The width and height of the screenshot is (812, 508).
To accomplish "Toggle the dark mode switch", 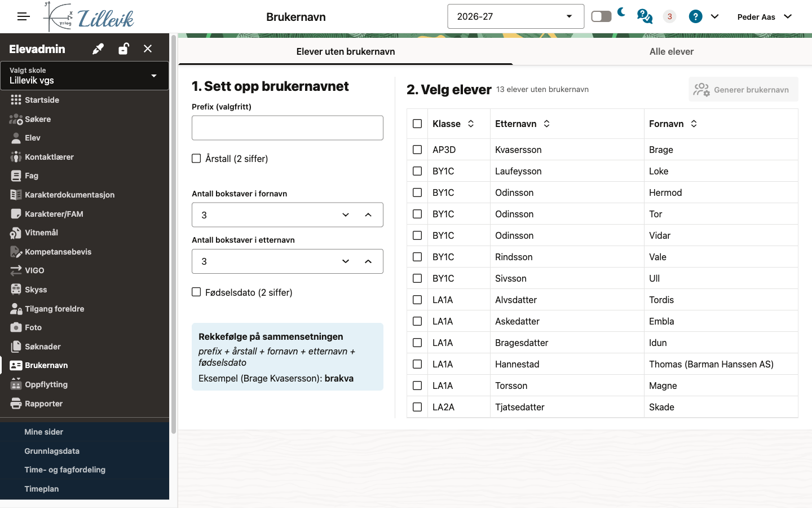I will (601, 16).
